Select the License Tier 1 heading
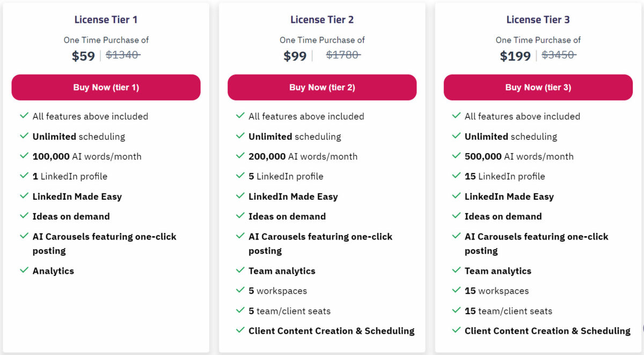 [106, 19]
